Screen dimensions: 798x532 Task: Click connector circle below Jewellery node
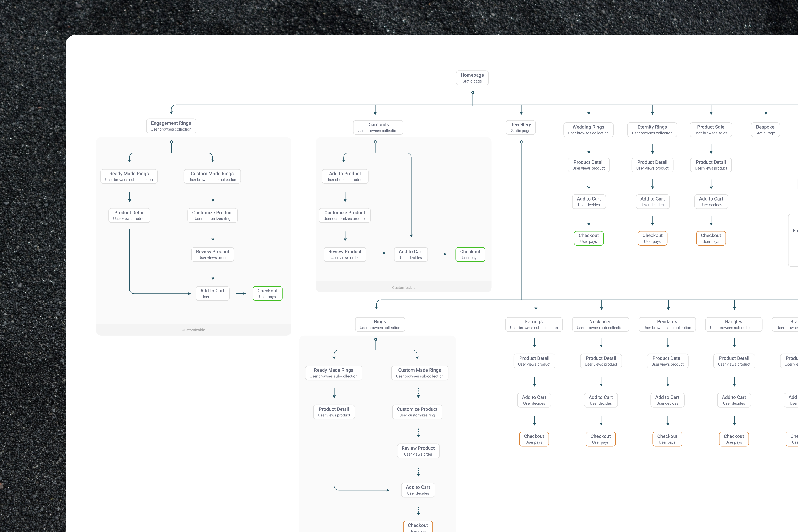(521, 142)
